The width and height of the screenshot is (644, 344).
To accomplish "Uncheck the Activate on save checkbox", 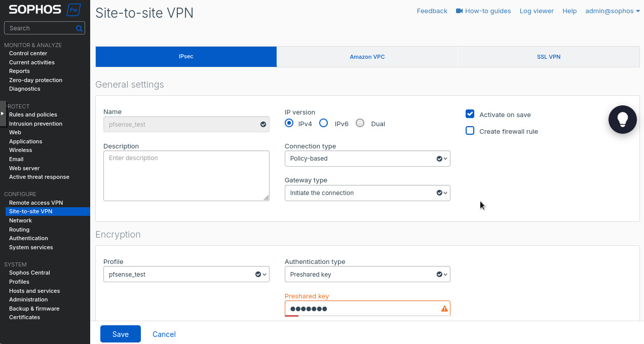I will pyautogui.click(x=470, y=114).
